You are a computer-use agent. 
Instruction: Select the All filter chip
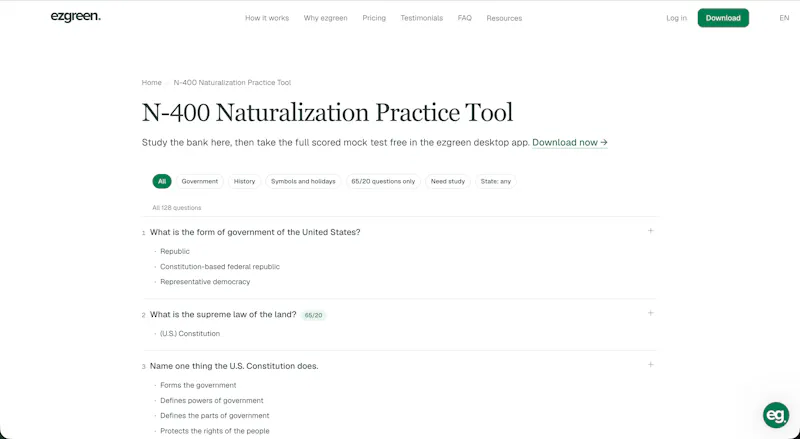pos(162,181)
